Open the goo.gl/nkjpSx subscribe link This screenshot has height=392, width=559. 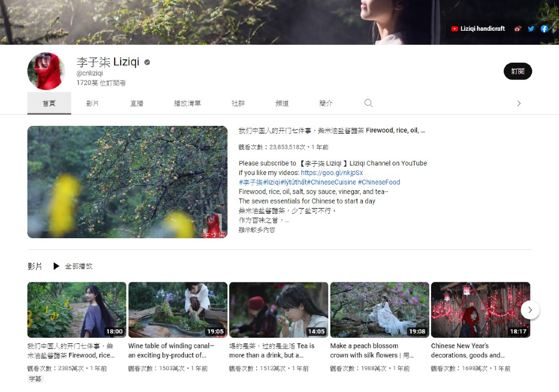point(331,173)
